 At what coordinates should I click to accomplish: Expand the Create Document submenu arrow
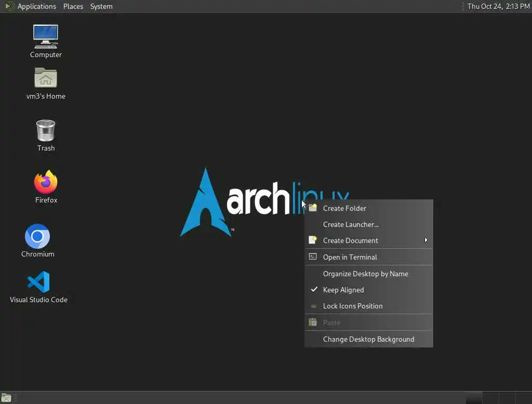click(x=426, y=240)
